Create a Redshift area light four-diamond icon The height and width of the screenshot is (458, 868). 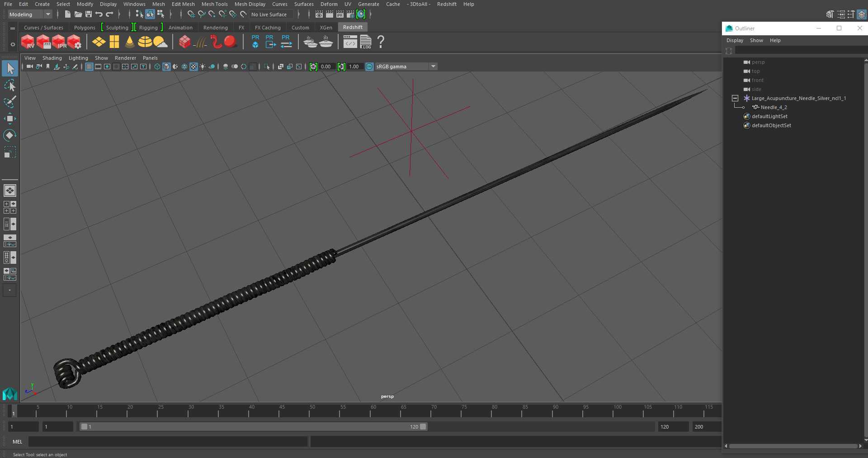tap(99, 42)
